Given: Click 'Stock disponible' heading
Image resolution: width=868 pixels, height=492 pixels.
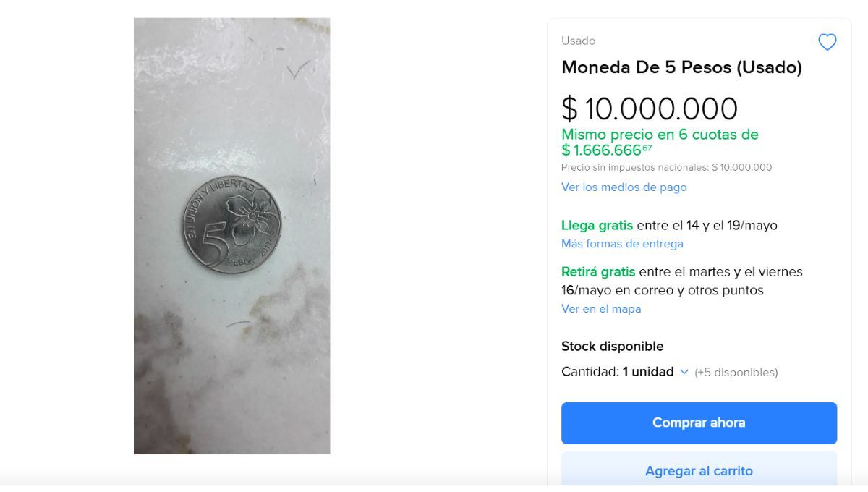Looking at the screenshot, I should [x=612, y=346].
